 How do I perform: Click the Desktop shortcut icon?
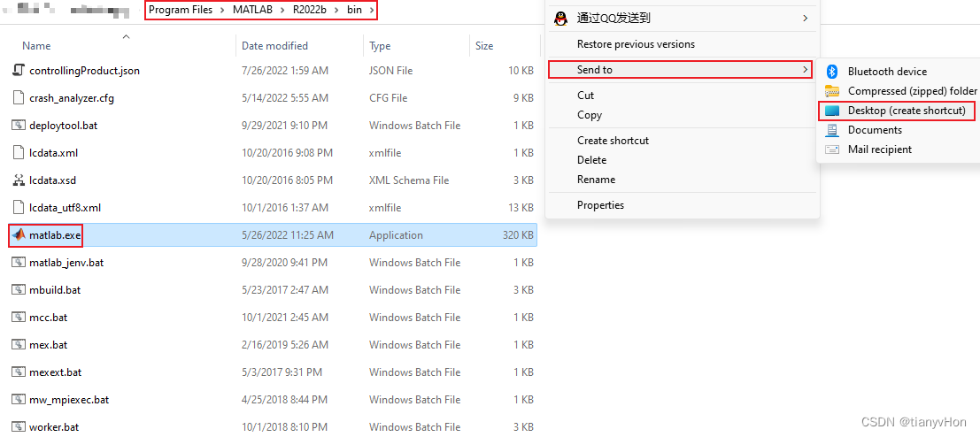tap(832, 111)
